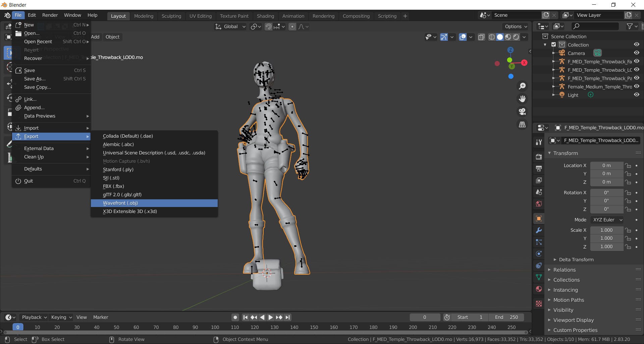
Task: Click the object name field in properties
Action: pos(600,140)
